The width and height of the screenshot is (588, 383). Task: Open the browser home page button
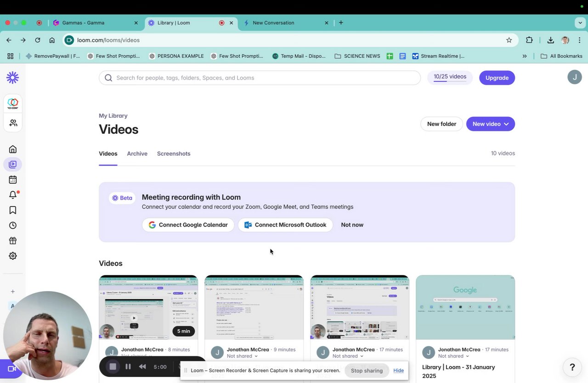52,40
